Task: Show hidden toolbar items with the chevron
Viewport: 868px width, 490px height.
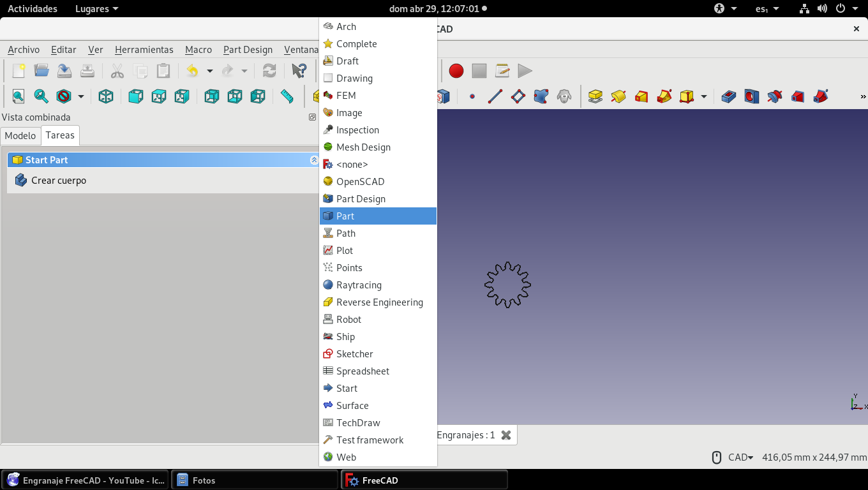Action: click(863, 96)
